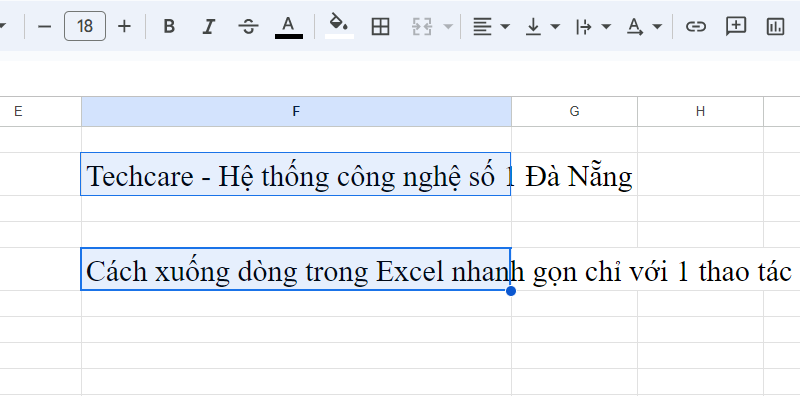Image resolution: width=800 pixels, height=396 pixels.
Task: Toggle bold formatting
Action: tap(169, 26)
